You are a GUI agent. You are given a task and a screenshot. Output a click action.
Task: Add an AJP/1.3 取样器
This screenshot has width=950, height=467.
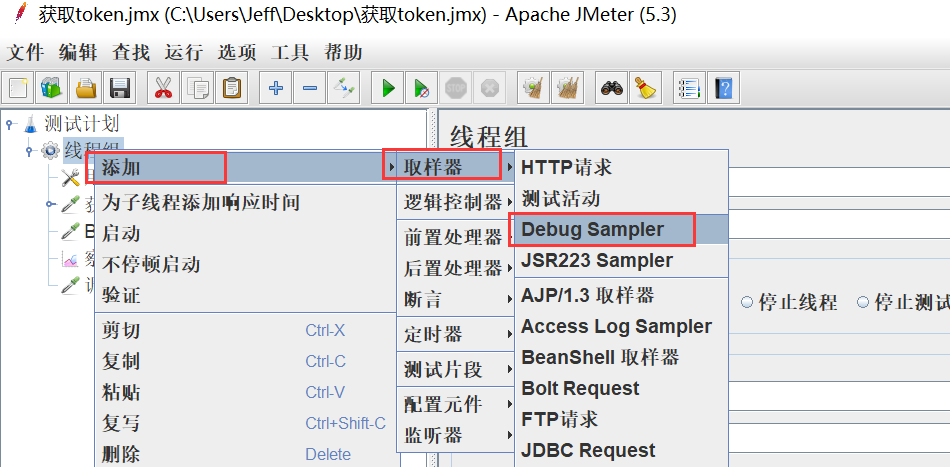tap(621, 296)
